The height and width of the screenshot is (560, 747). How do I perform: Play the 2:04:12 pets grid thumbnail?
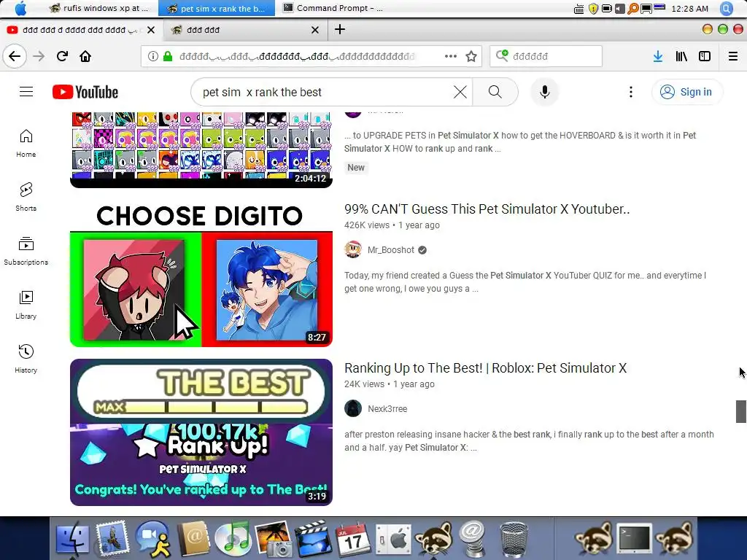point(201,149)
